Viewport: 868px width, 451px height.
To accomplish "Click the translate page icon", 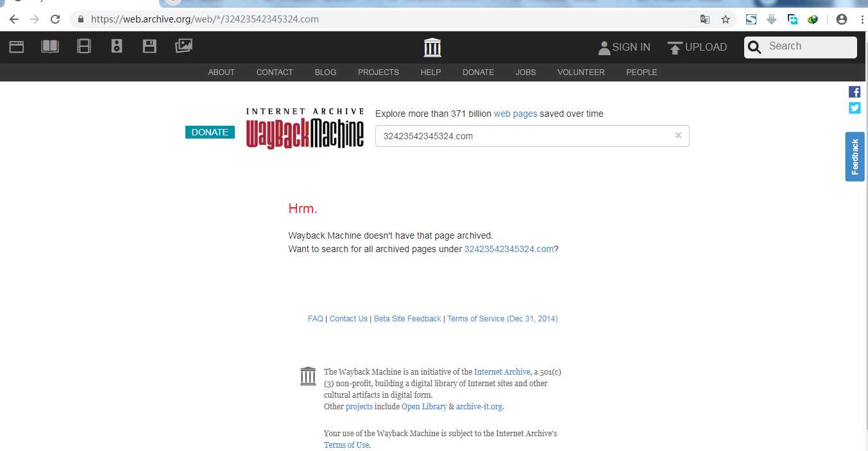I will [x=705, y=19].
